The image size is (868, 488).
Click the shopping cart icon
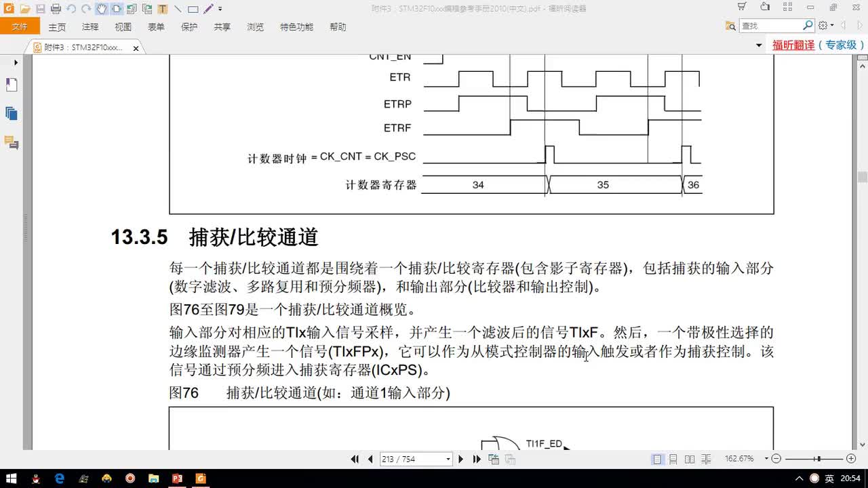tap(743, 7)
